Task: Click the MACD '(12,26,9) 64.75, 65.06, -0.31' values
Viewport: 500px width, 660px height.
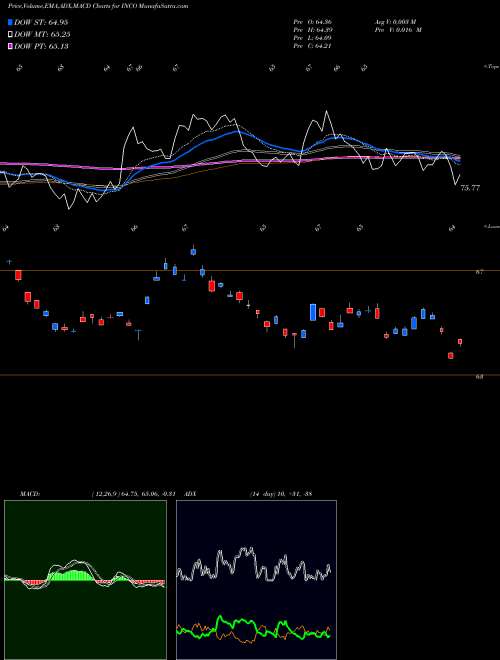Action: click(133, 494)
